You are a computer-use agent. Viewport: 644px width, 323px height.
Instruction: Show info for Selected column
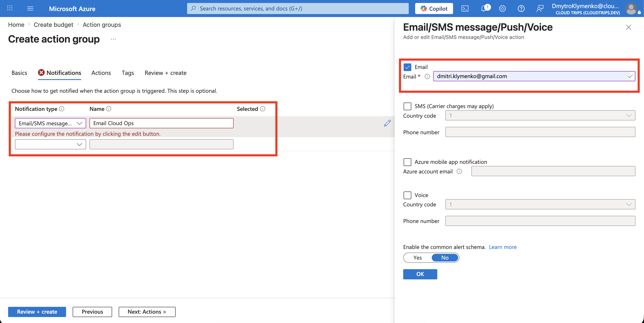263,109
